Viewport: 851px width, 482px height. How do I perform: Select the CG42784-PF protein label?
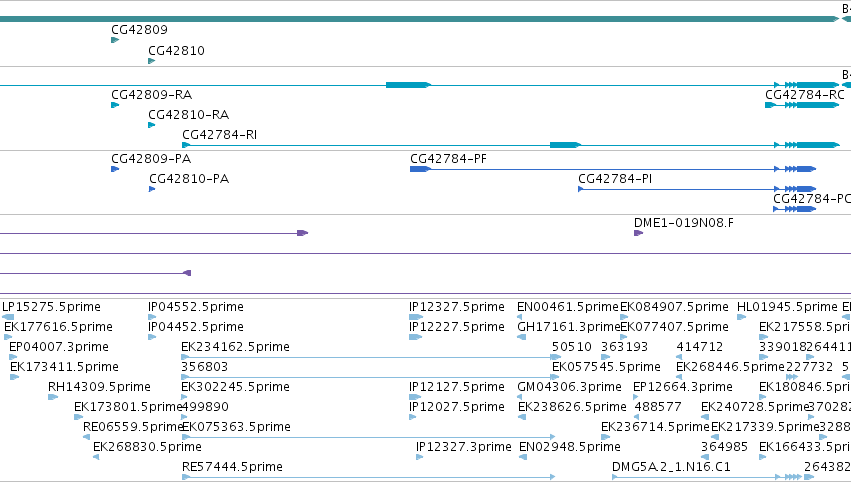[448, 159]
